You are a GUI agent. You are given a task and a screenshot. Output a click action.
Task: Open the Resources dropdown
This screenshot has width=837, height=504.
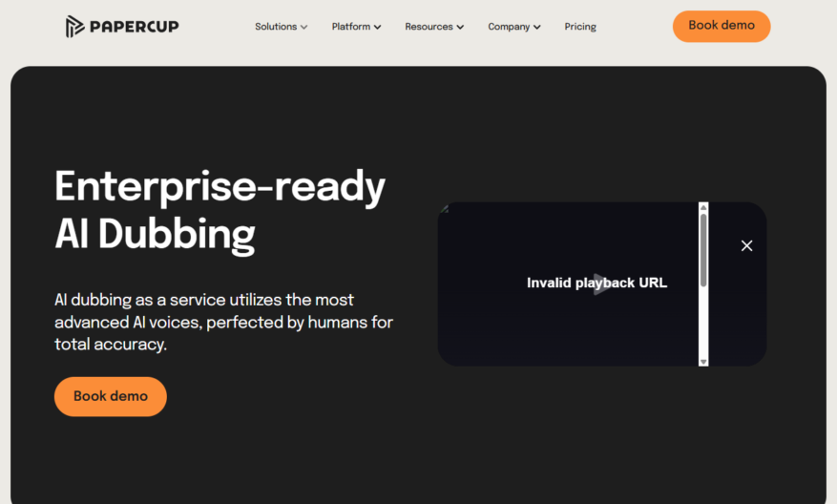pos(434,27)
